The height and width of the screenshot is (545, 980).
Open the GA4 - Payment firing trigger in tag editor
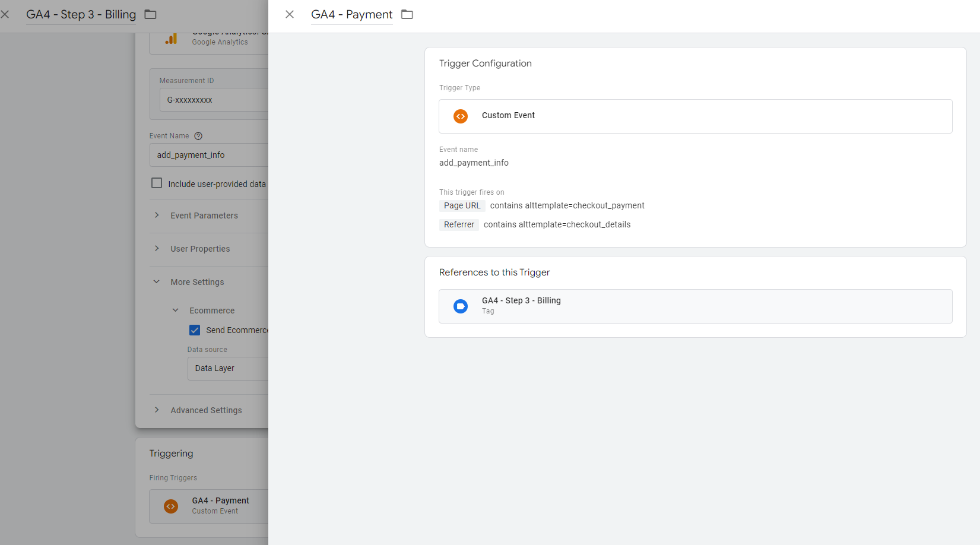click(x=209, y=506)
